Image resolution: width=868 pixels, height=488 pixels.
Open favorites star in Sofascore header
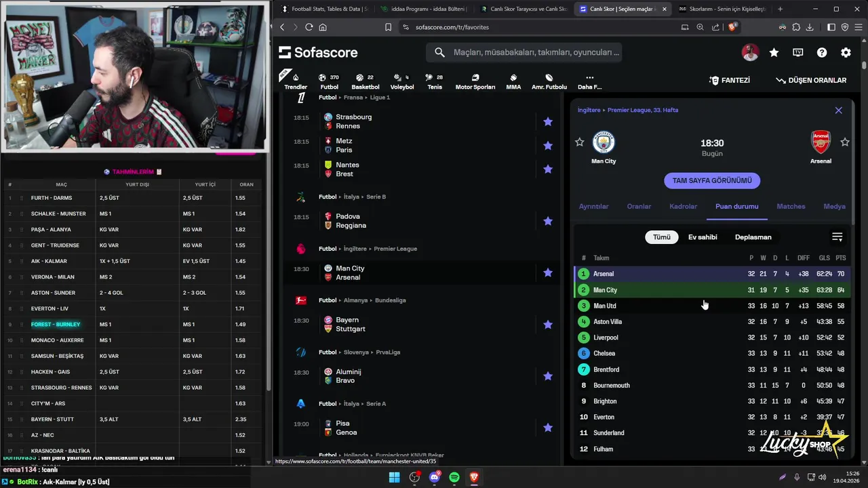774,52
